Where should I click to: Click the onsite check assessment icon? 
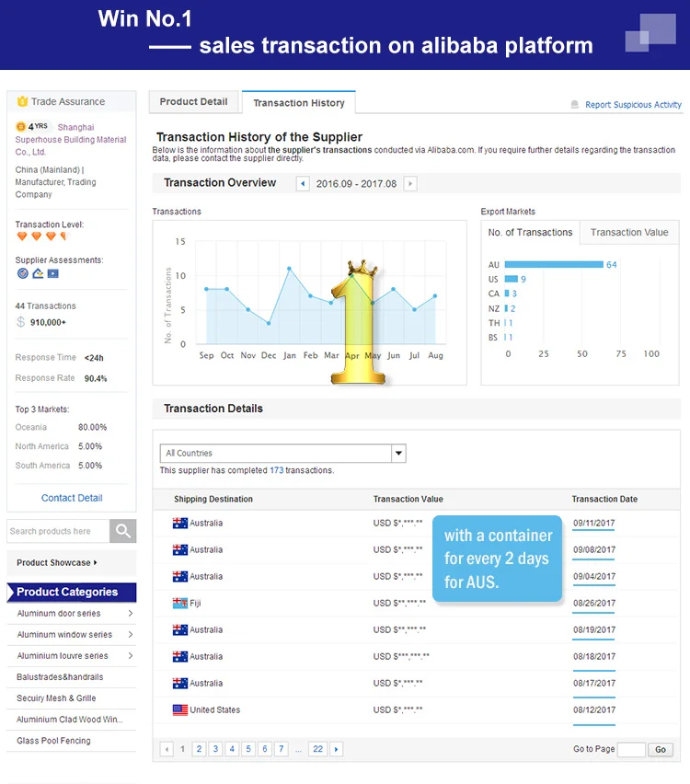38,273
